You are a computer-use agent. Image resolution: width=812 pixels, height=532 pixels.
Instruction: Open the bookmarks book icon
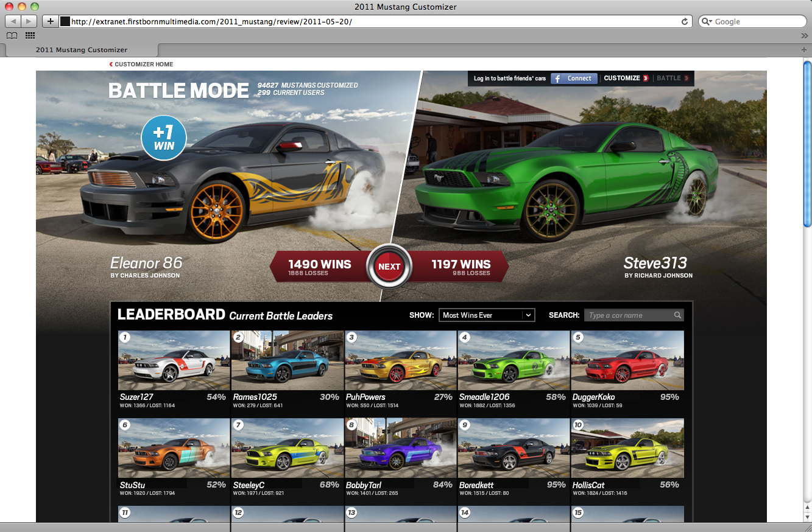(12, 36)
